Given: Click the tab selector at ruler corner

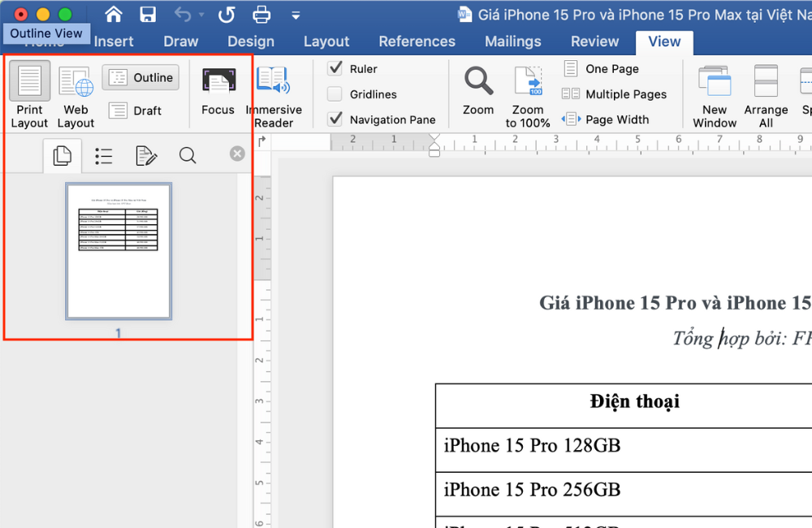Looking at the screenshot, I should [261, 141].
